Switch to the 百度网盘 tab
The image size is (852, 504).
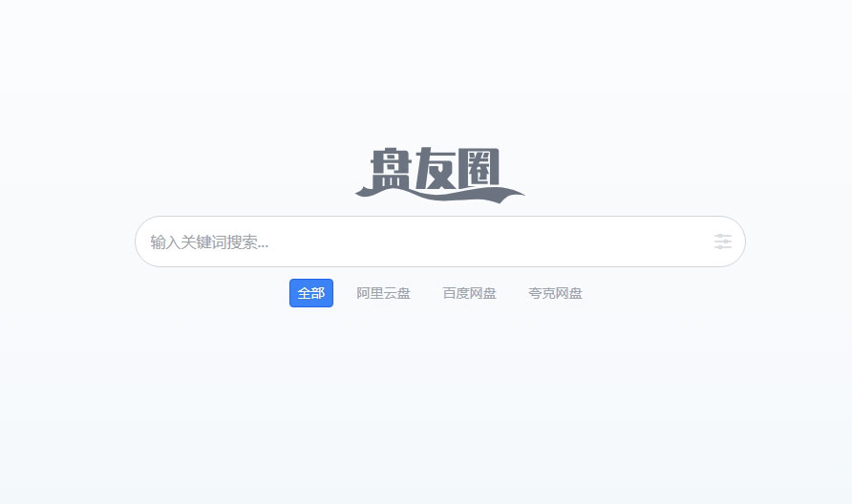click(470, 293)
